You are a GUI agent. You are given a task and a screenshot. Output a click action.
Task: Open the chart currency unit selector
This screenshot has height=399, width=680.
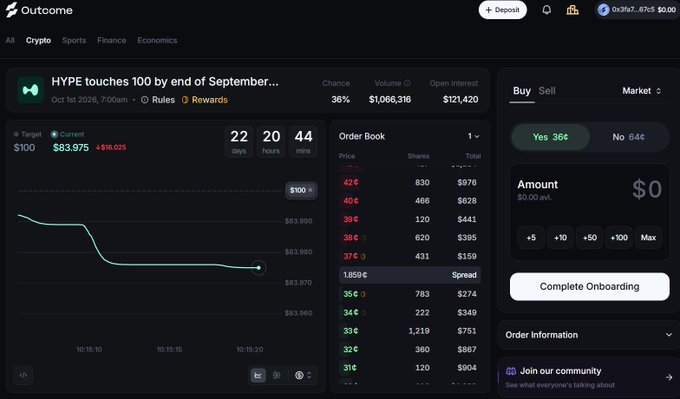pyautogui.click(x=303, y=375)
